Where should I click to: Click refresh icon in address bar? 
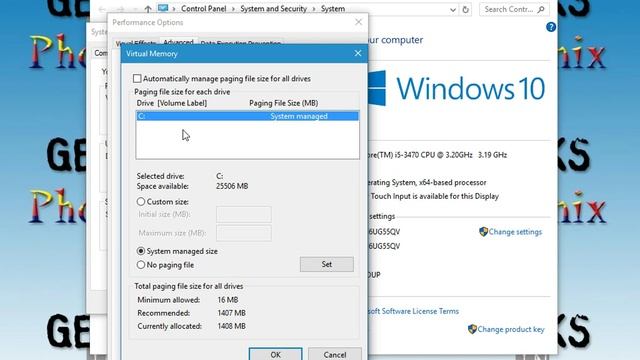(465, 9)
